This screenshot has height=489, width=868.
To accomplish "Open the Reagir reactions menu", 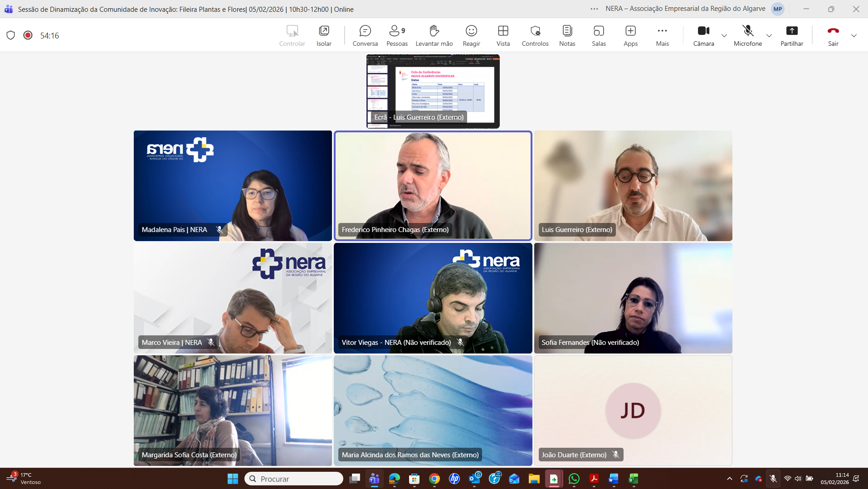I will pyautogui.click(x=471, y=35).
